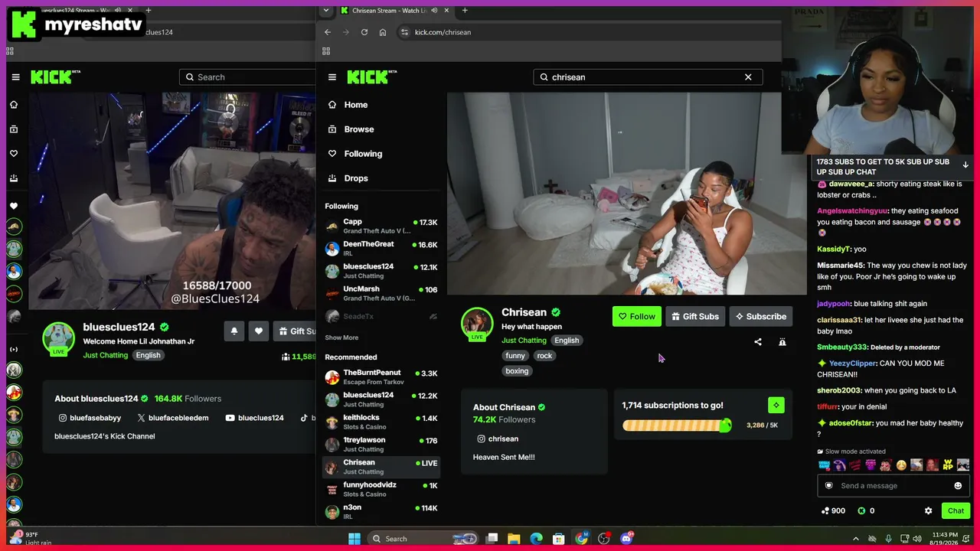Click the subscription goal progress bar
Viewport: 980px width, 551px height.
pyautogui.click(x=677, y=425)
